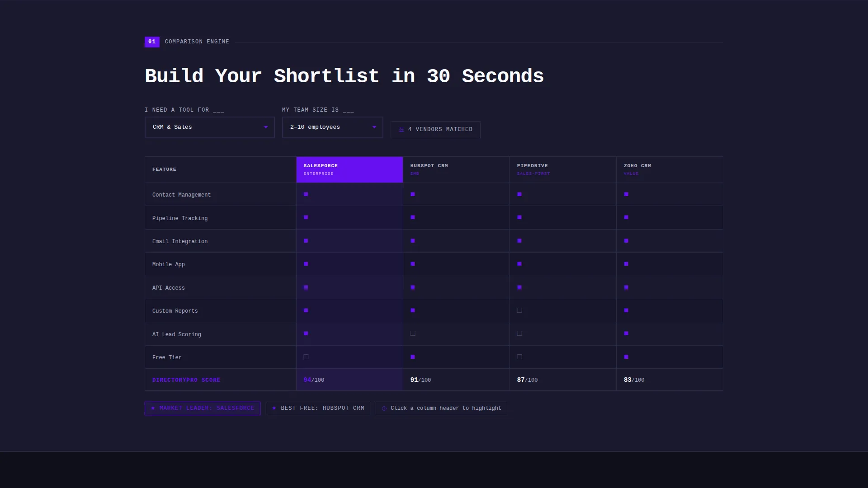Screen dimensions: 868x488
Task: Click HubSpot CRM Custom Reports indicator square
Action: [413, 310]
